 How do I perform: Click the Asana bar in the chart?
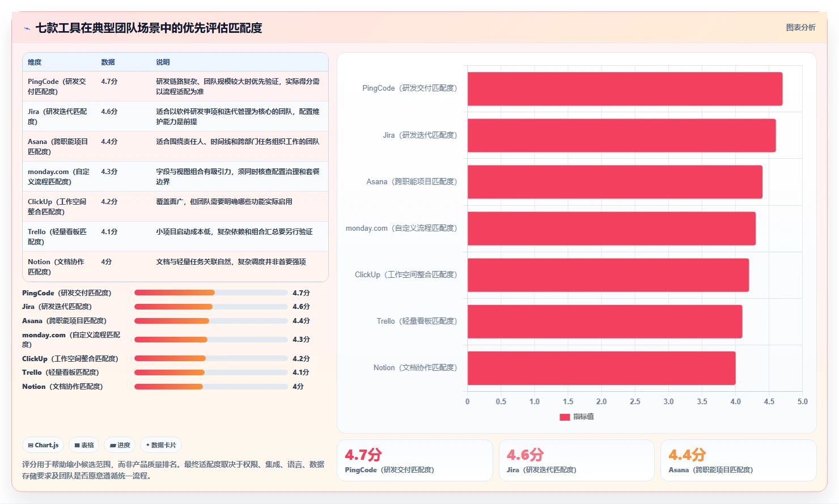click(x=615, y=182)
